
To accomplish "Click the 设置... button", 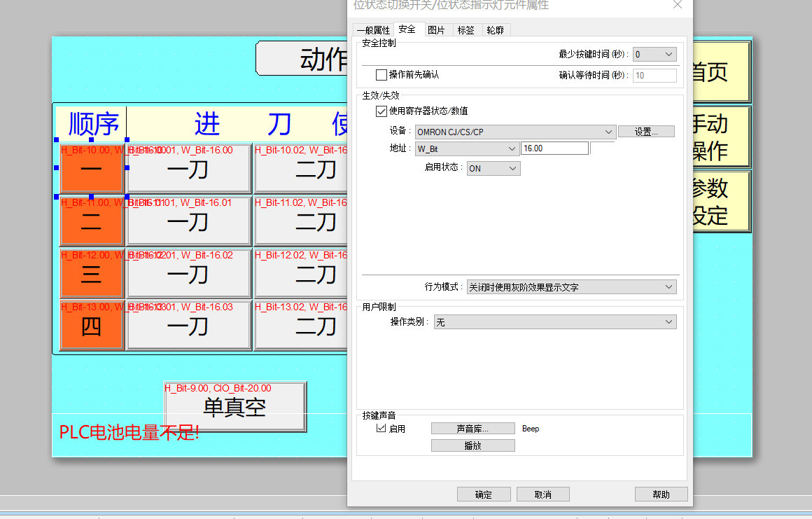I will pyautogui.click(x=646, y=132).
